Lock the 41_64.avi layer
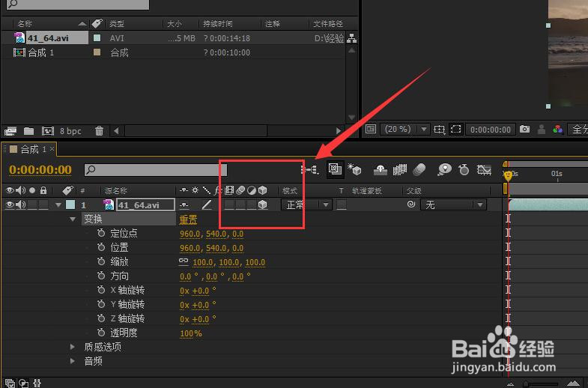The height and width of the screenshot is (388, 588). (x=43, y=204)
